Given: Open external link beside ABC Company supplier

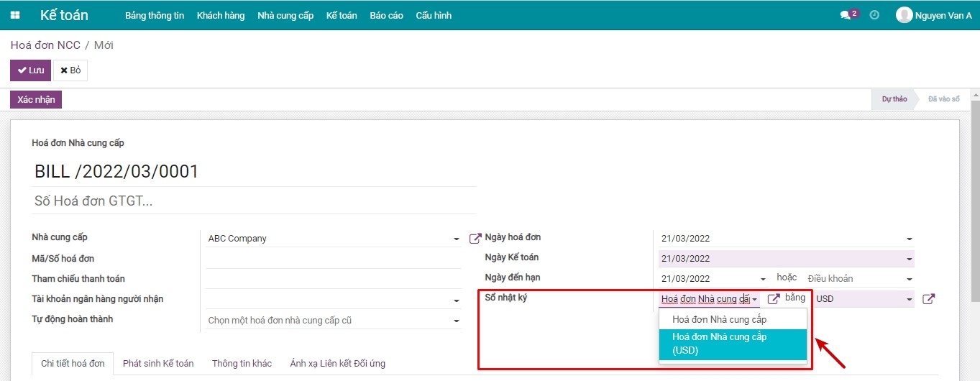Looking at the screenshot, I should point(475,239).
